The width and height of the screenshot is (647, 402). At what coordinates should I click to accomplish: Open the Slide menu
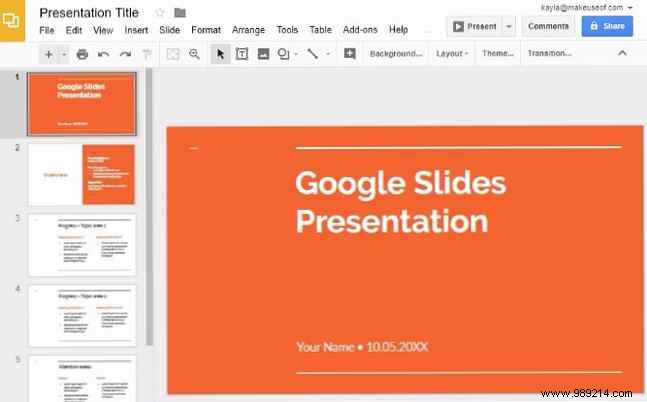click(x=170, y=30)
